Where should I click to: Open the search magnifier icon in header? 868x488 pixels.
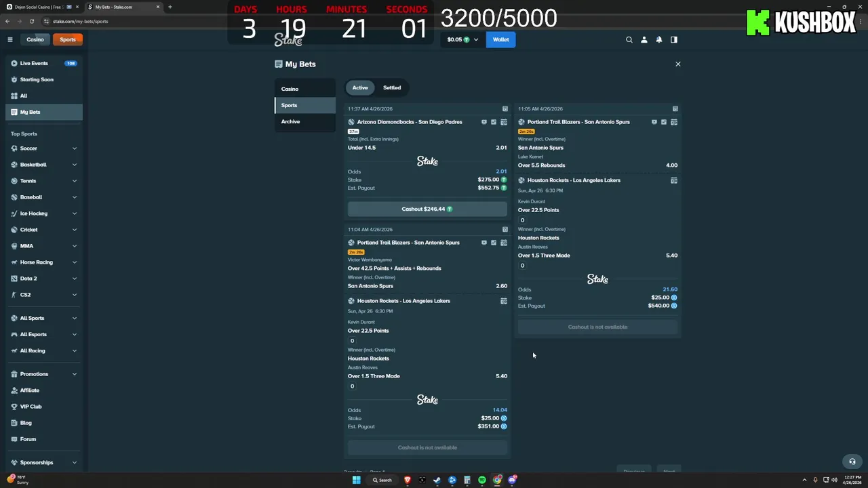pos(629,39)
